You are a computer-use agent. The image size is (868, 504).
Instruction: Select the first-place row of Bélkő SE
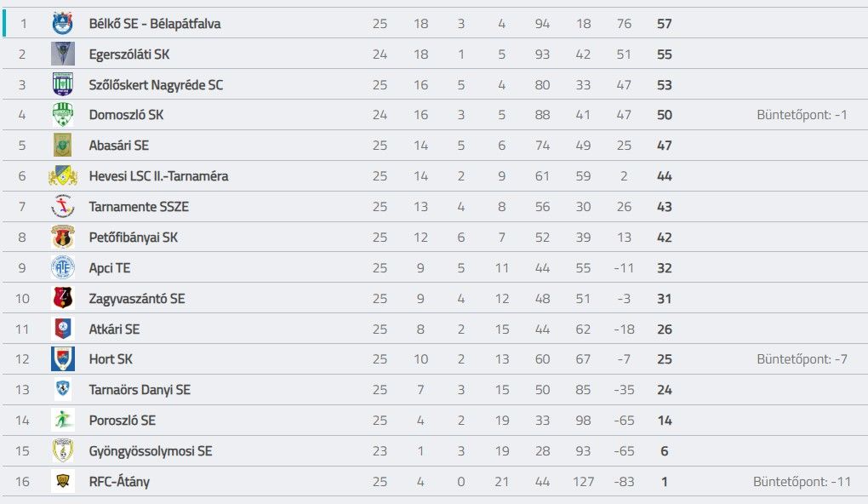click(435, 23)
